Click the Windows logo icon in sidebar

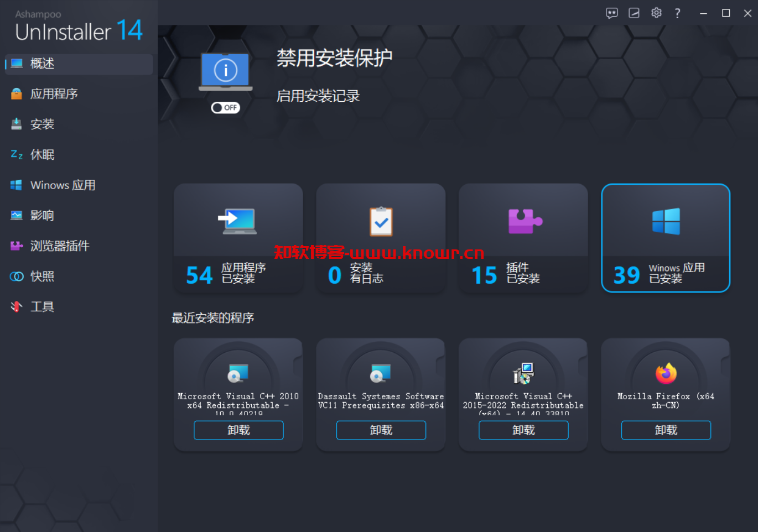[17, 185]
